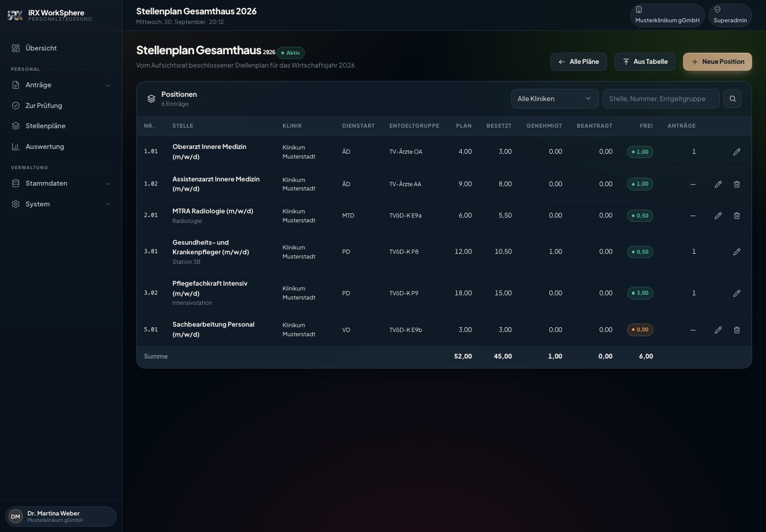Click the System gear icon
The image size is (766, 532).
[x=15, y=204]
